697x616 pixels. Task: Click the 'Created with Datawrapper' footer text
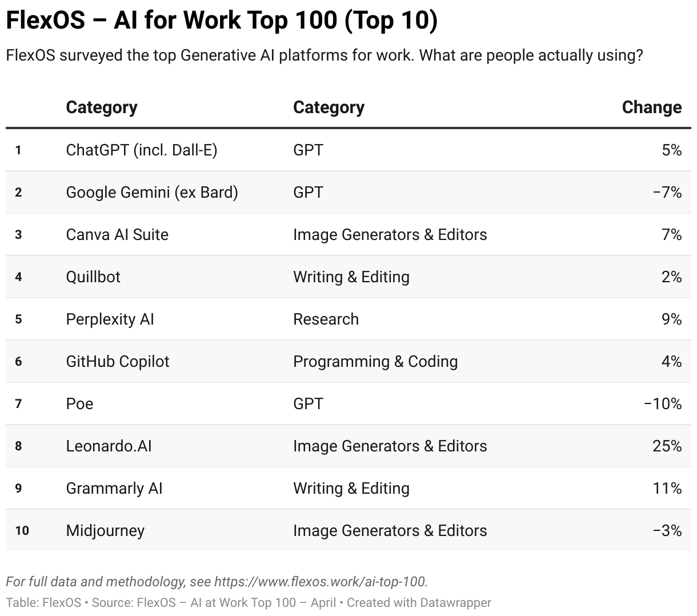(x=419, y=602)
